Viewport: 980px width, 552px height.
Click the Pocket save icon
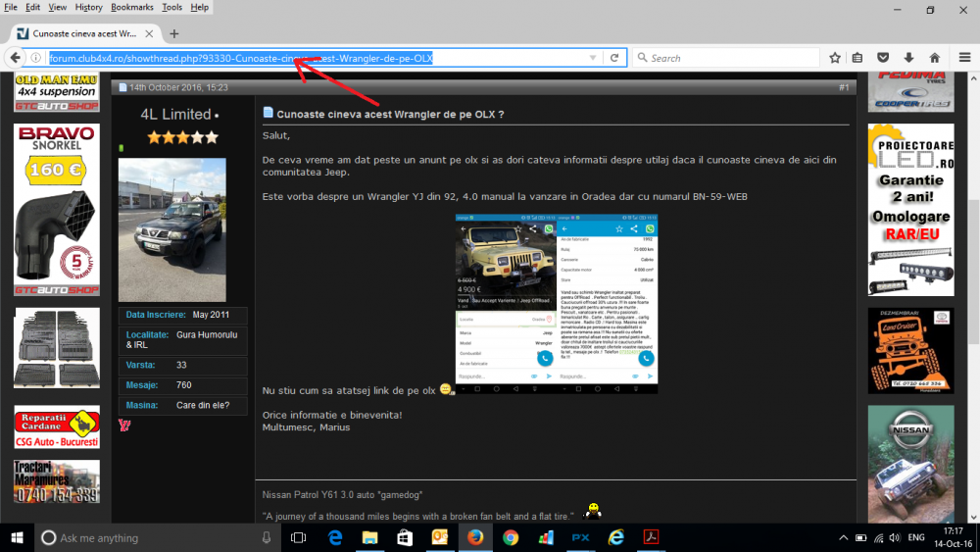coord(883,58)
